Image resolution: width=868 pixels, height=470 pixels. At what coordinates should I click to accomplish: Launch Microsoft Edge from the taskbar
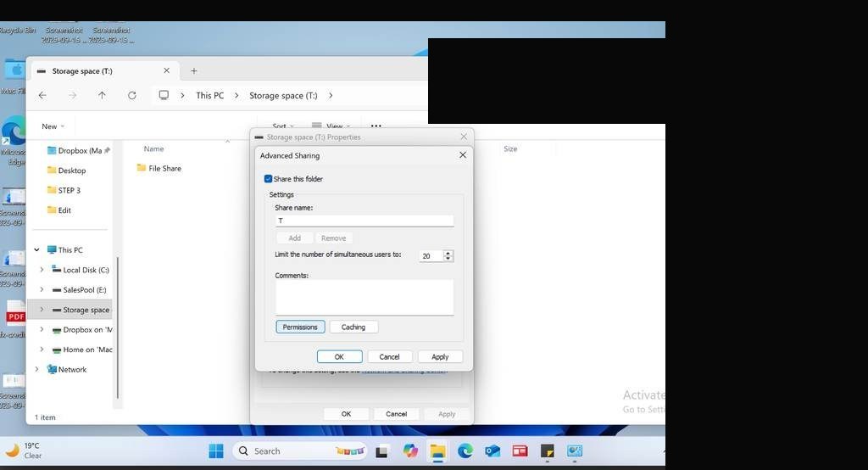click(x=465, y=451)
